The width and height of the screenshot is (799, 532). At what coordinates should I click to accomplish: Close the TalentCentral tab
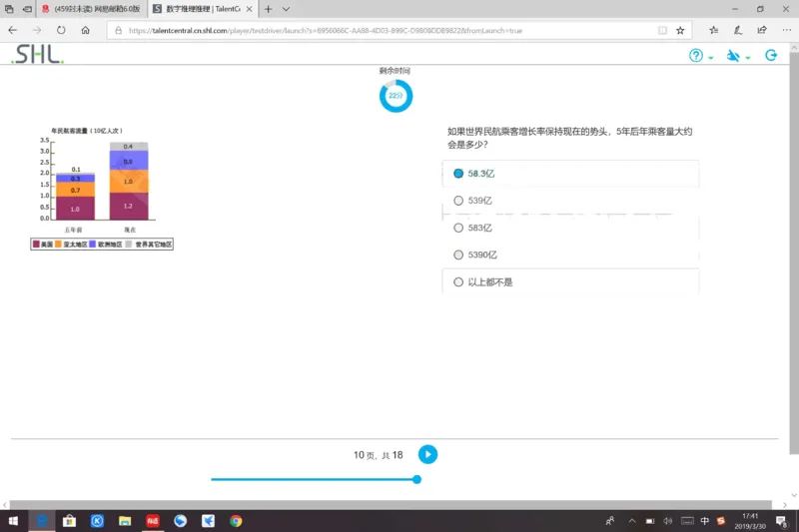point(249,9)
